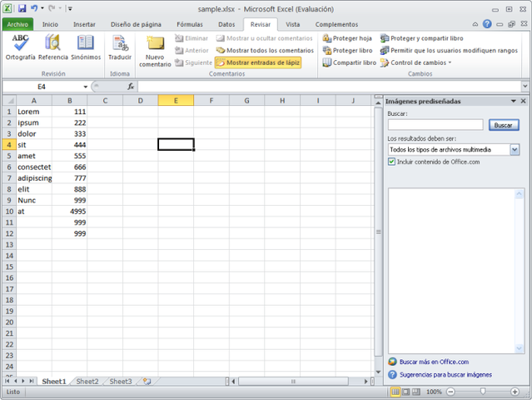This screenshot has height=400, width=532.
Task: Click the Buscar search text field
Action: [x=435, y=125]
